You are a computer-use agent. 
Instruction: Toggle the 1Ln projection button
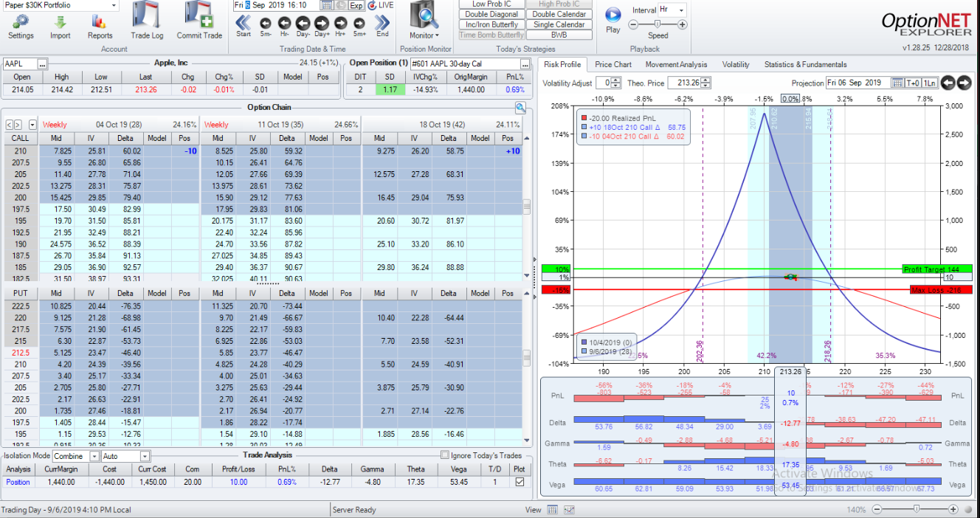[x=930, y=83]
